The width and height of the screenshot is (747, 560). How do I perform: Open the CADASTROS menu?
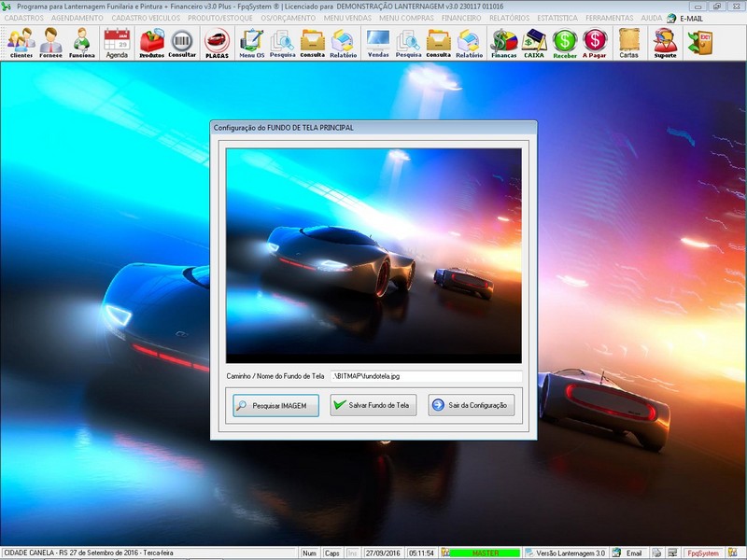tap(23, 18)
